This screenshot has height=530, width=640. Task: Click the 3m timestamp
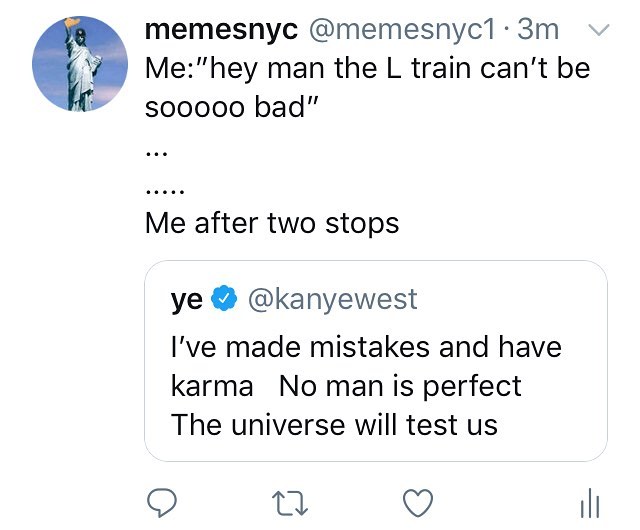[x=539, y=30]
